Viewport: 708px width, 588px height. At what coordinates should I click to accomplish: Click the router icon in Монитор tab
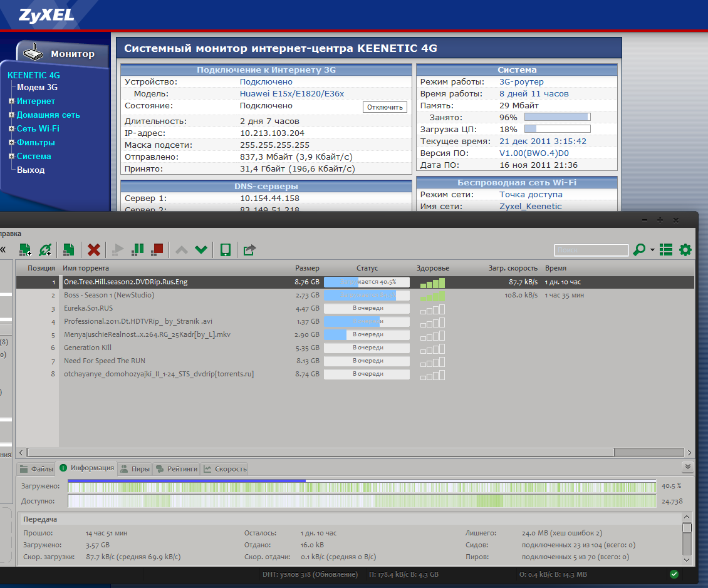click(33, 53)
